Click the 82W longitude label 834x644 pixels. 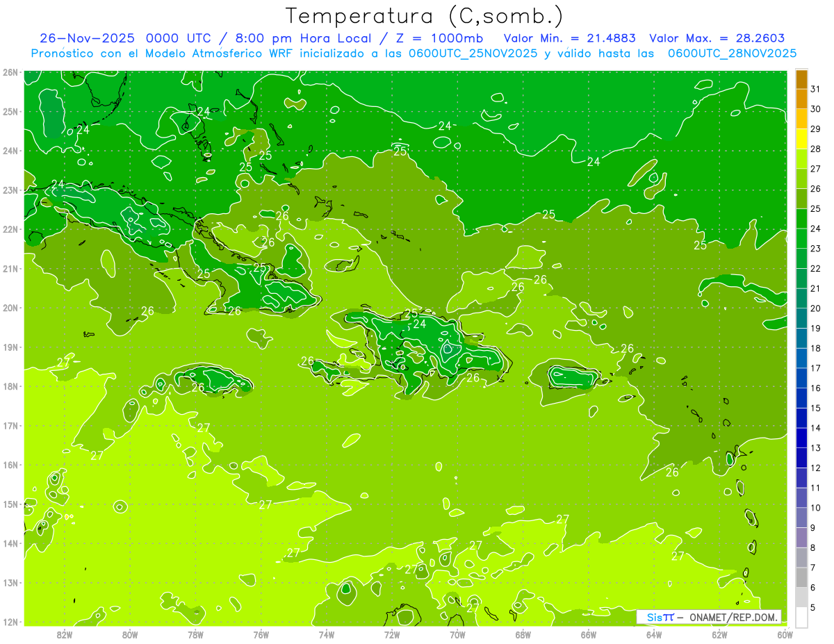(x=64, y=634)
